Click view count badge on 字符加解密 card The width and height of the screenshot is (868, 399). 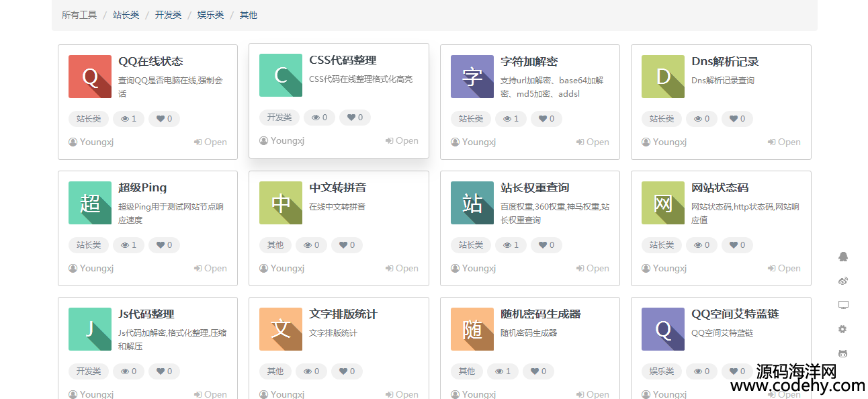point(511,119)
